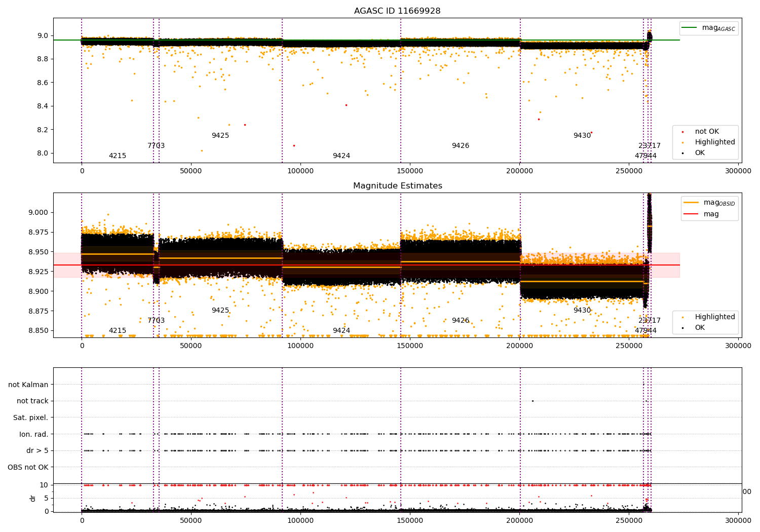Click the vertical 'dr' axis label

click(x=33, y=498)
